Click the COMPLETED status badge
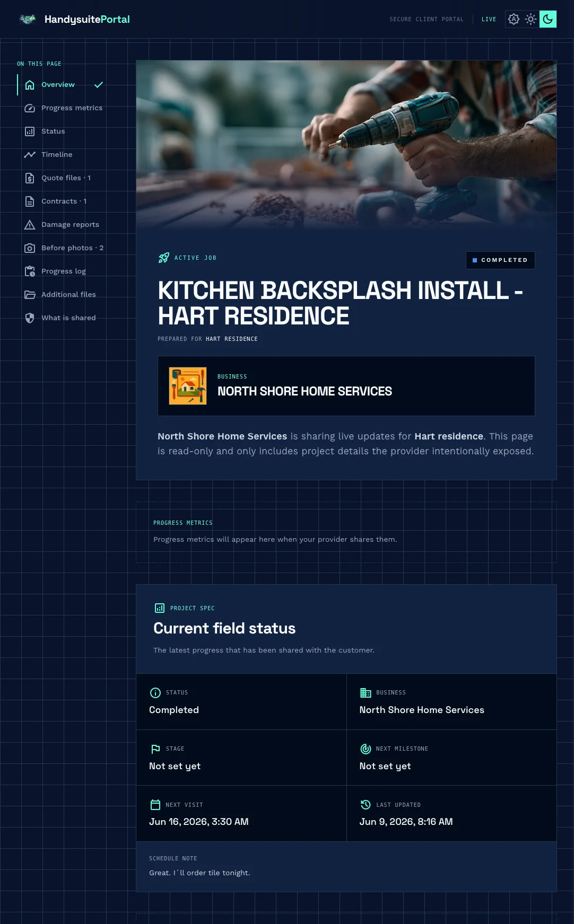Viewport: 574px width, 924px height. click(500, 260)
